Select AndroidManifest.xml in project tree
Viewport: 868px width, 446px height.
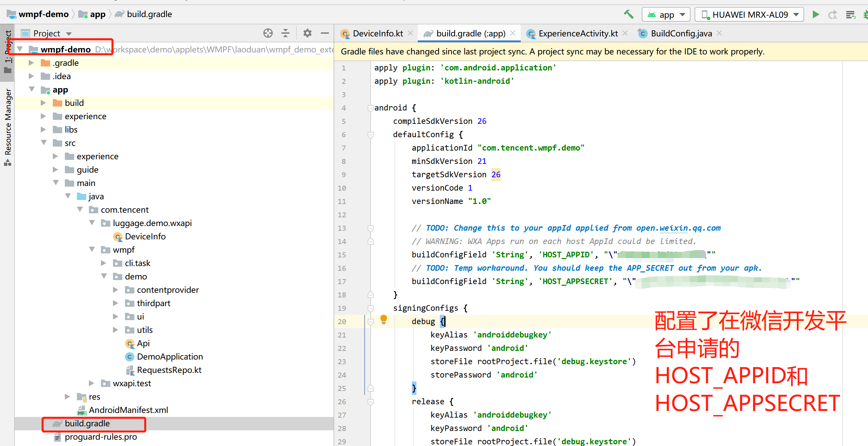128,410
